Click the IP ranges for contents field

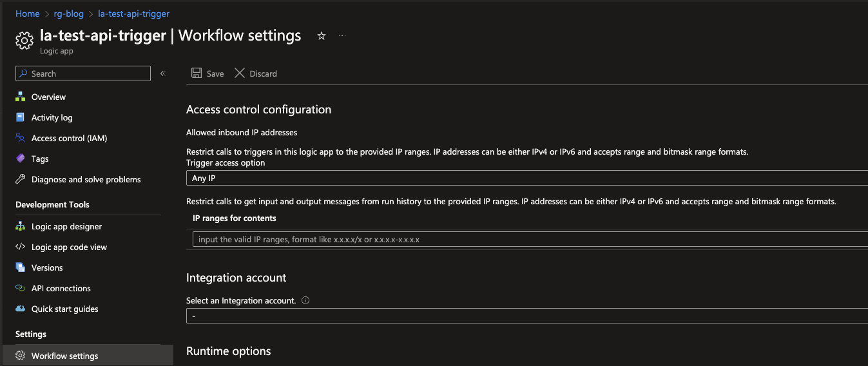(528, 239)
